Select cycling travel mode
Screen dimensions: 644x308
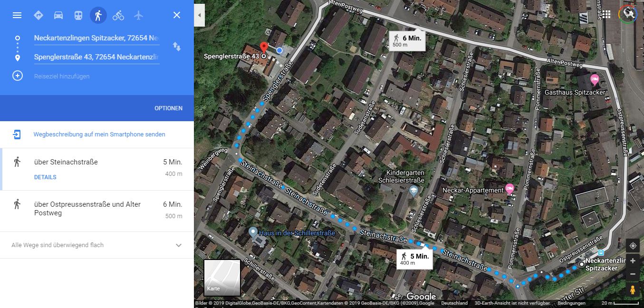[x=118, y=15]
